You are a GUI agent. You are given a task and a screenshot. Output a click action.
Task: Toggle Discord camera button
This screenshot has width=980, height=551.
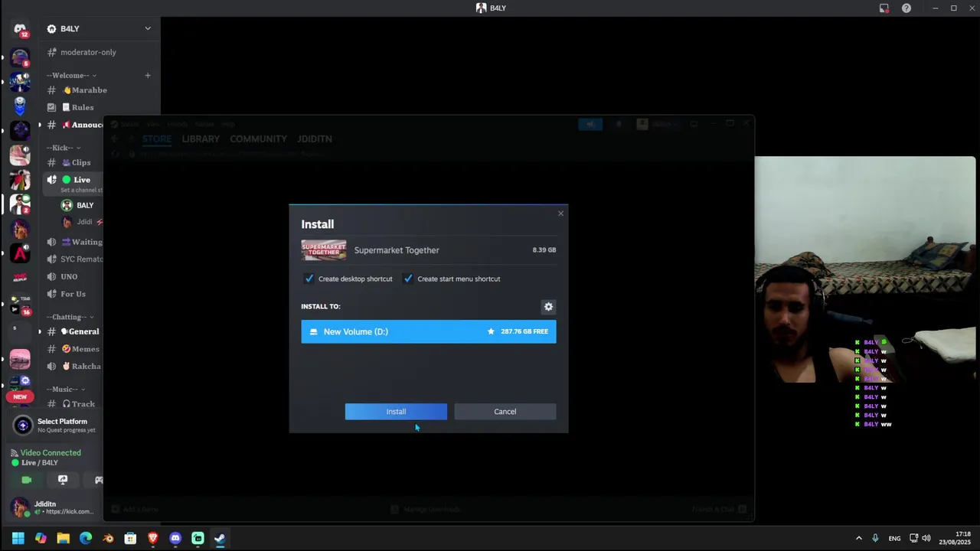click(27, 480)
